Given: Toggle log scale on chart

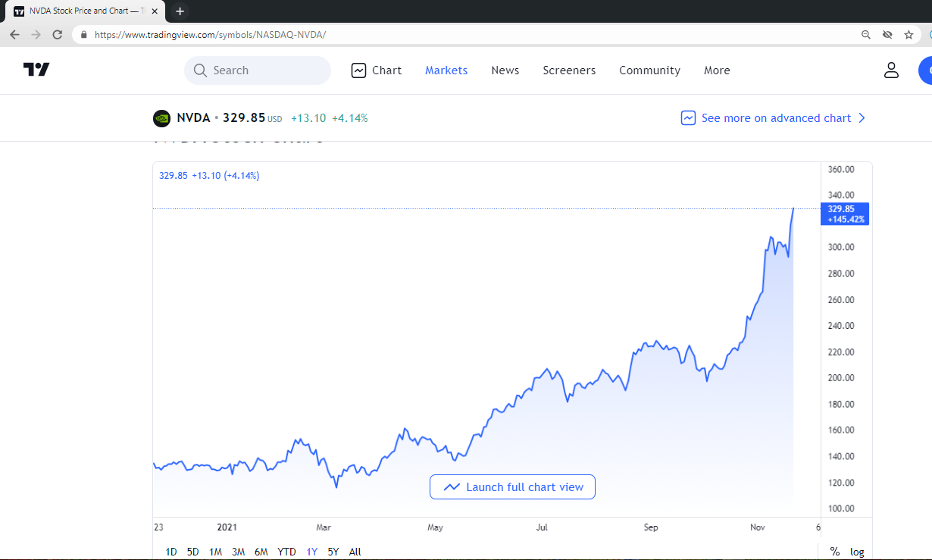Looking at the screenshot, I should 857,552.
